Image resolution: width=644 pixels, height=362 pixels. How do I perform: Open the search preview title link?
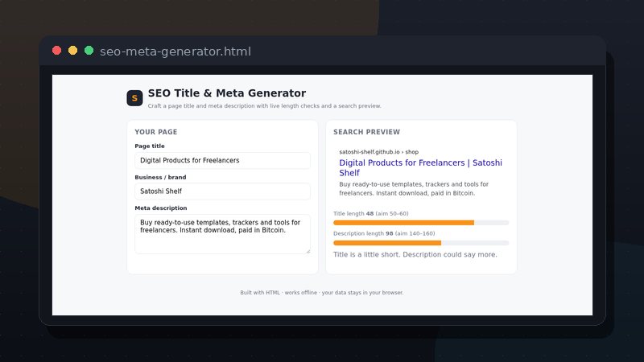click(420, 167)
